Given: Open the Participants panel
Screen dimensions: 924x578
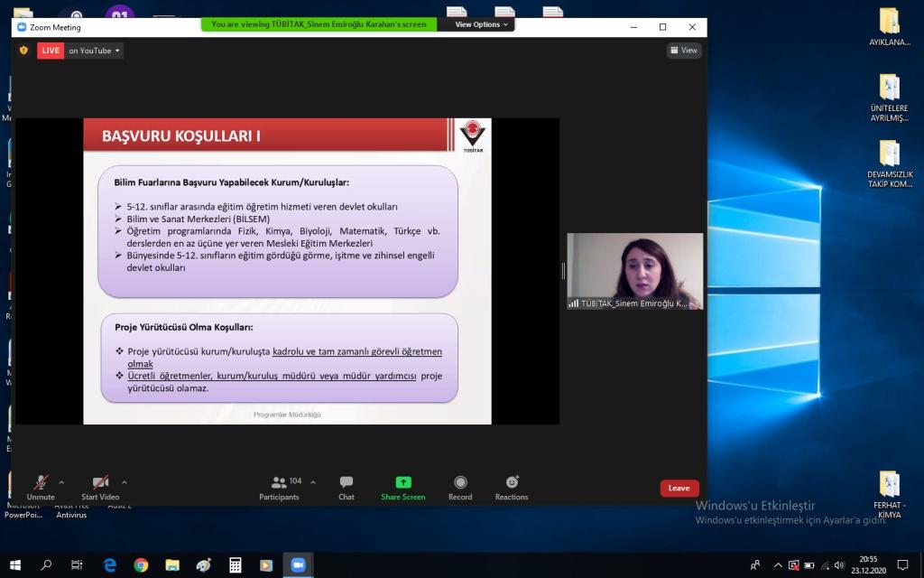Looking at the screenshot, I should pyautogui.click(x=280, y=487).
